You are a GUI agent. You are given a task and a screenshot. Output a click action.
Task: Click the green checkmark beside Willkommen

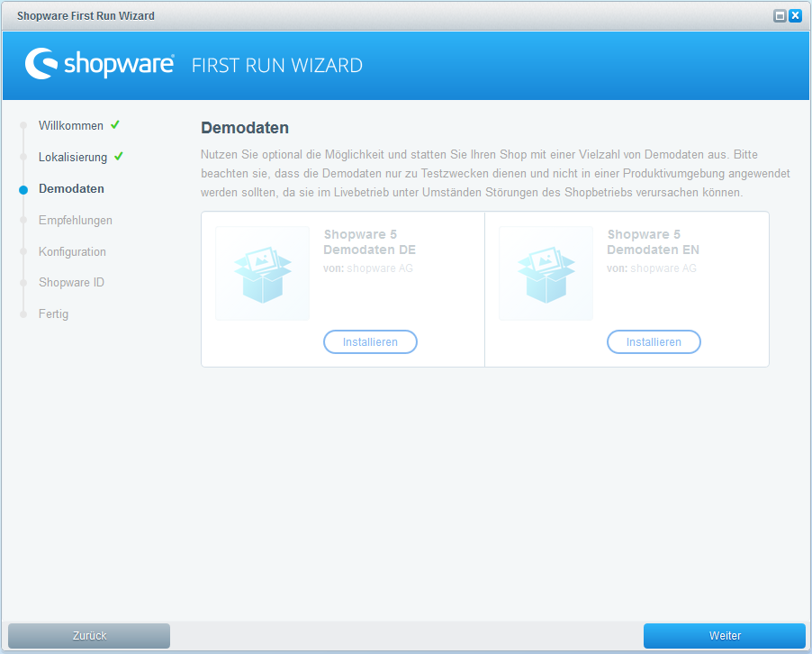(115, 125)
